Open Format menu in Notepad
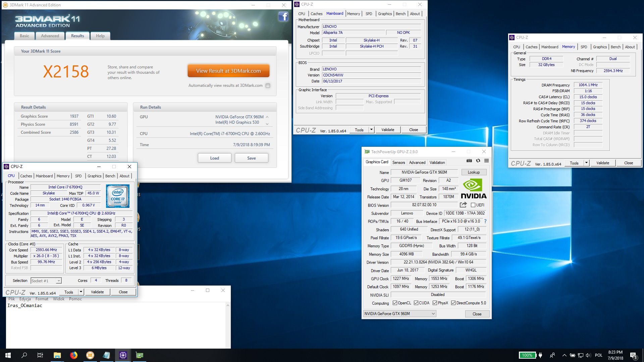This screenshot has height=362, width=644. (x=42, y=299)
